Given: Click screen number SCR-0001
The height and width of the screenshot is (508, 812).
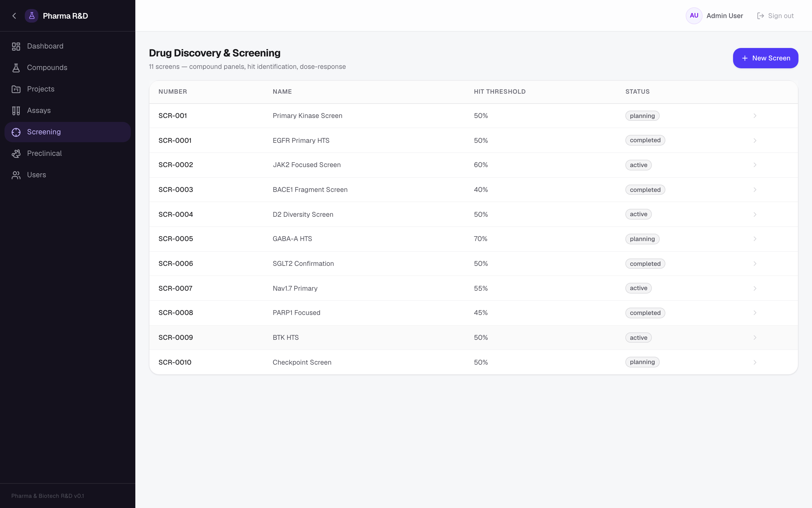Looking at the screenshot, I should (x=175, y=141).
